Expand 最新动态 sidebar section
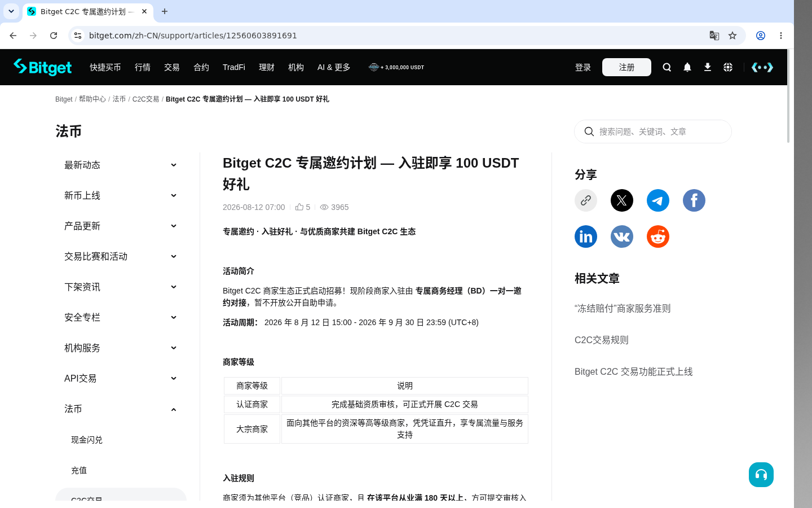This screenshot has width=812, height=508. [x=121, y=165]
